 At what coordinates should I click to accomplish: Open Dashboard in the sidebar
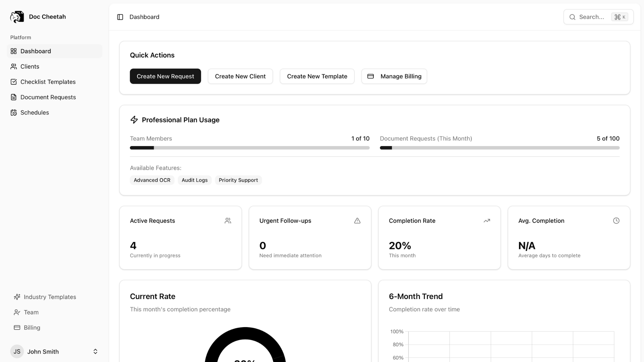click(x=54, y=51)
